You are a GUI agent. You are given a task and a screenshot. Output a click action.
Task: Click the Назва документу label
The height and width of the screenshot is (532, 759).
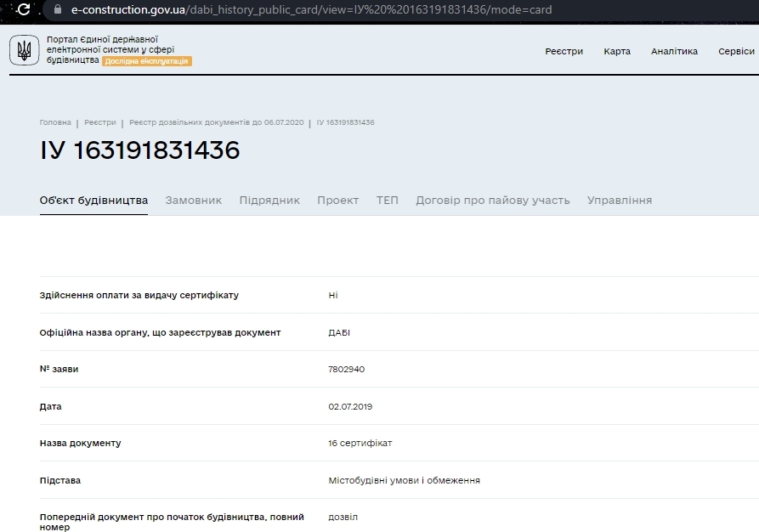tap(81, 444)
